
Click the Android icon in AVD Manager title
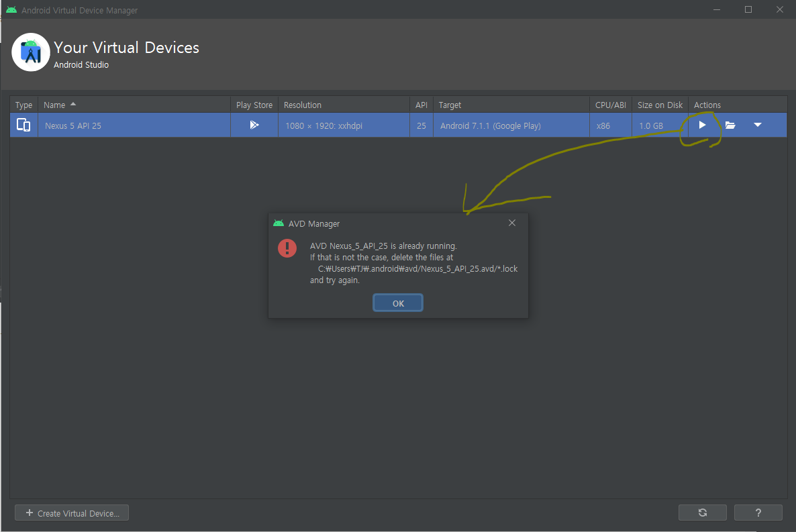point(278,223)
